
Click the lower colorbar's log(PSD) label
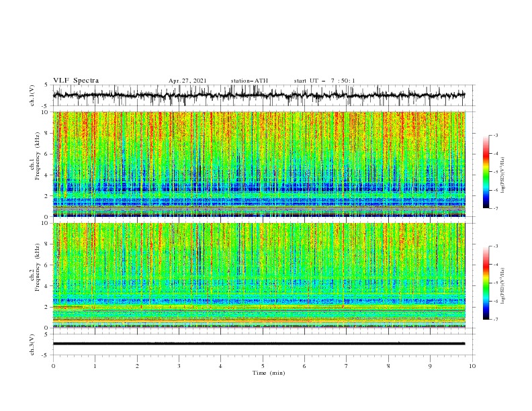point(502,286)
